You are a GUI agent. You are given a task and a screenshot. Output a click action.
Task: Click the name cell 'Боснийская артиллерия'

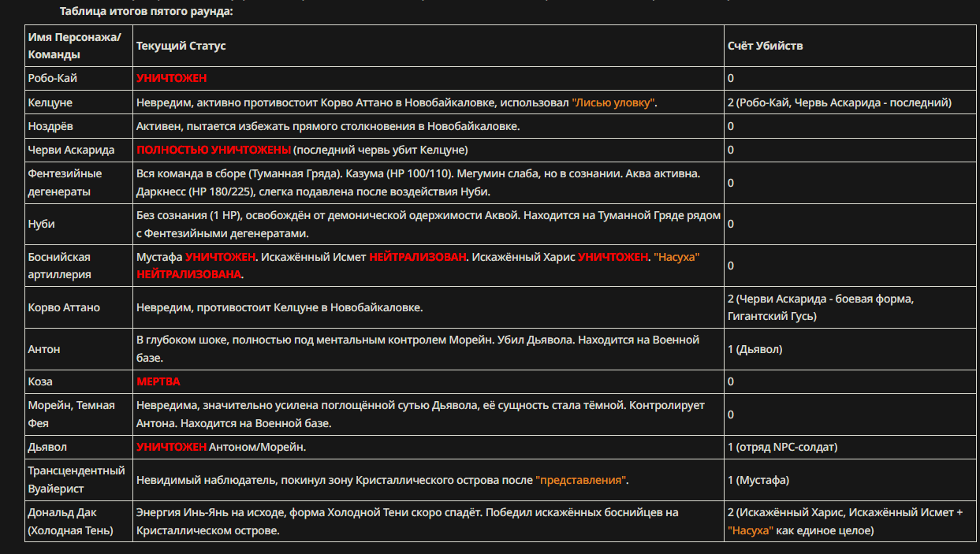pyautogui.click(x=79, y=266)
